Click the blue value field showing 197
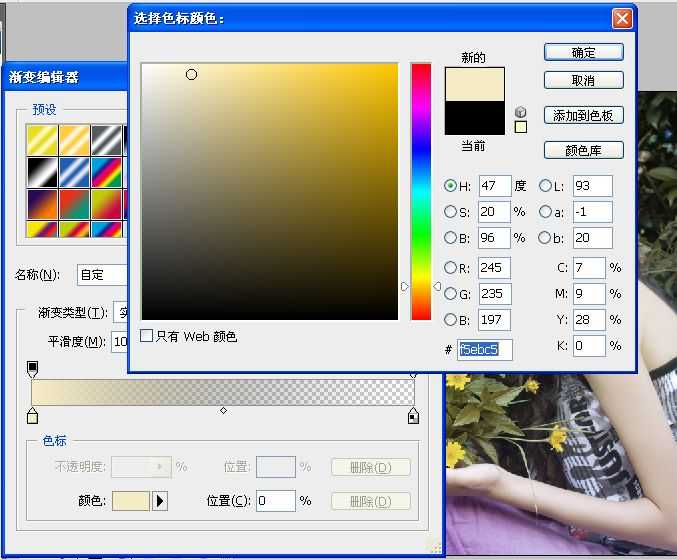The height and width of the screenshot is (559, 677). pos(495,320)
